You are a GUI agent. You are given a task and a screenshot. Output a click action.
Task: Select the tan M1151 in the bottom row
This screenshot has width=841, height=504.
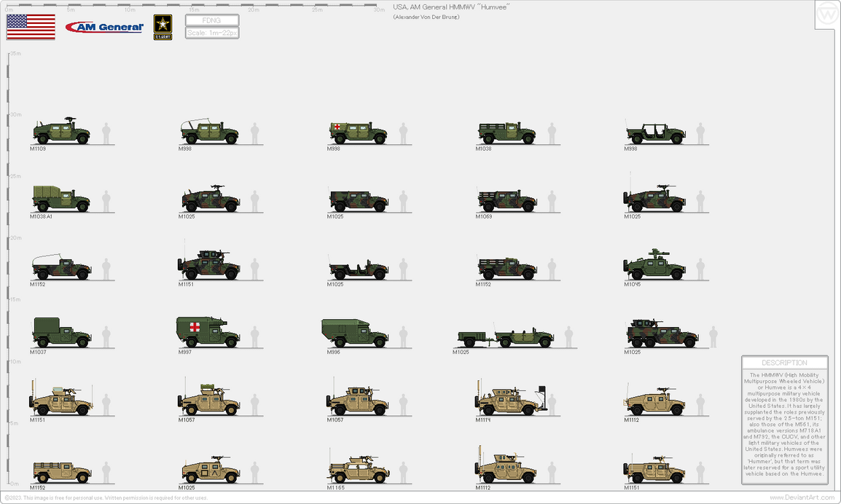point(655,470)
